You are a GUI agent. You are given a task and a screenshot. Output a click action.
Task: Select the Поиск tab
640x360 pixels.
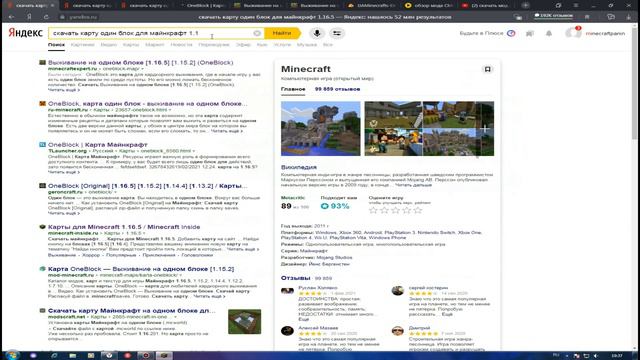(56, 45)
